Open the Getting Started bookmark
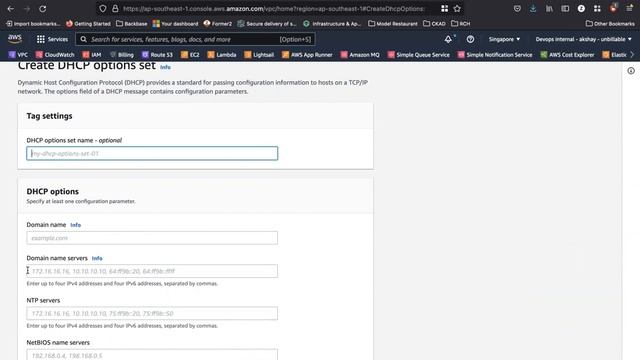Viewport: 640px width, 360px height. 88,24
